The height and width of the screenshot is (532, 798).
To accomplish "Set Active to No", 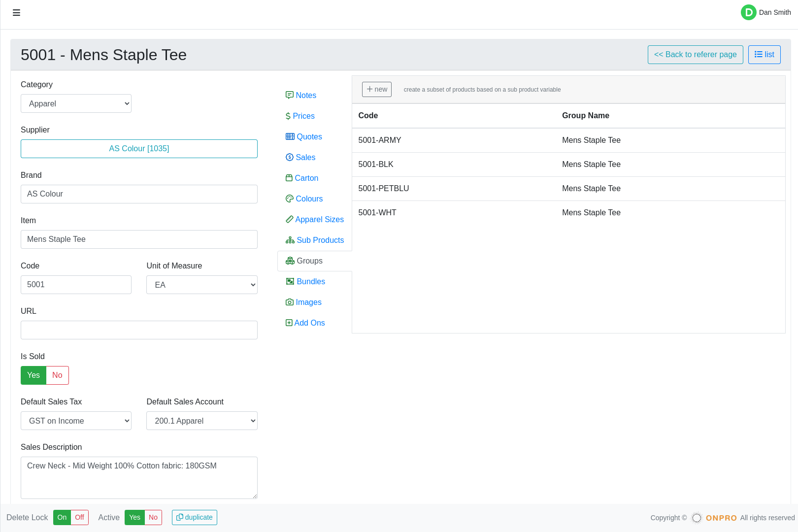I will click(153, 517).
